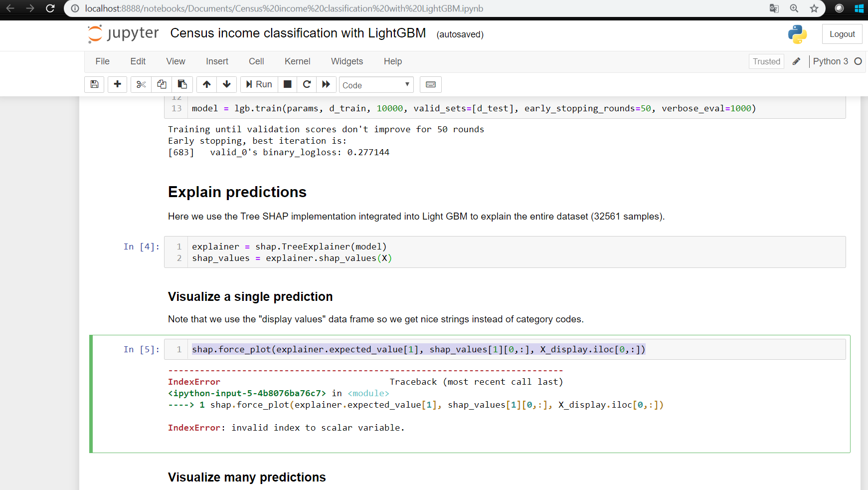
Task: Rename notebook by clicking its title
Action: (298, 33)
